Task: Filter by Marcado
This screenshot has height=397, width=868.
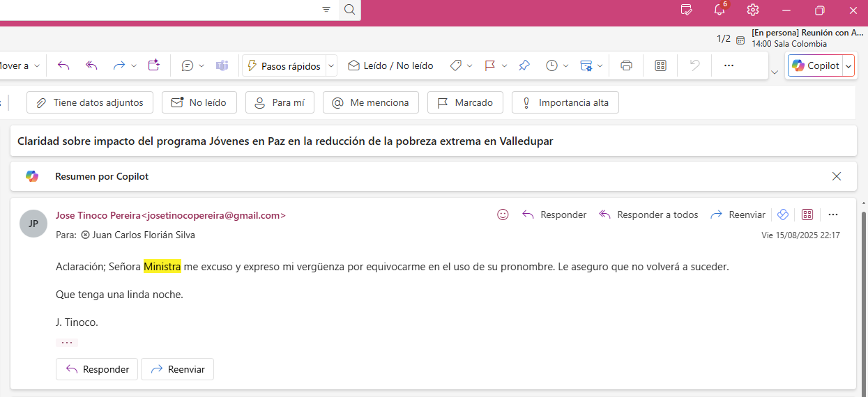Action: coord(464,102)
